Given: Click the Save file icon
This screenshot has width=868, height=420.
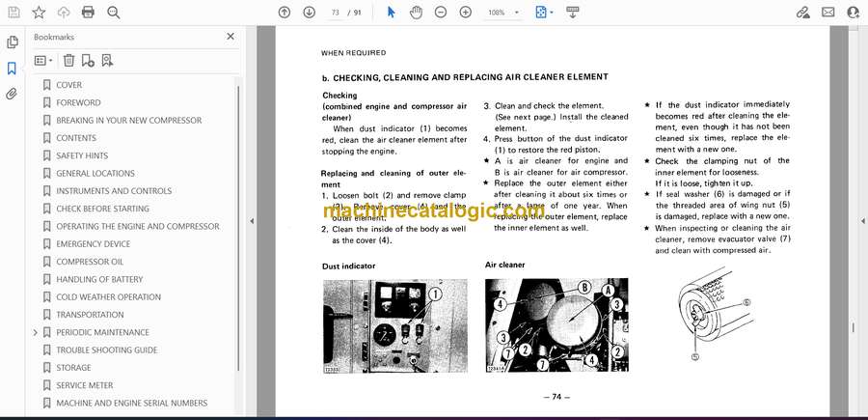Looking at the screenshot, I should (14, 13).
